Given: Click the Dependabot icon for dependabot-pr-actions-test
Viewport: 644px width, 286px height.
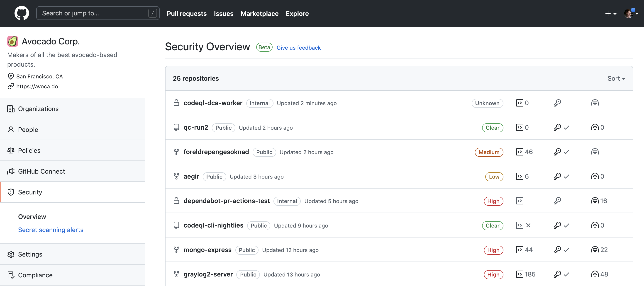Looking at the screenshot, I should click(x=595, y=201).
